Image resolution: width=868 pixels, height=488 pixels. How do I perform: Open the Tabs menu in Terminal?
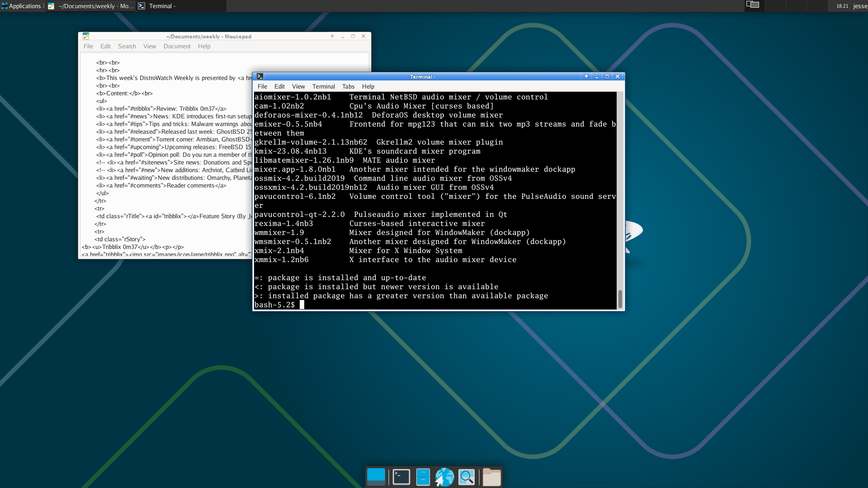coord(348,86)
